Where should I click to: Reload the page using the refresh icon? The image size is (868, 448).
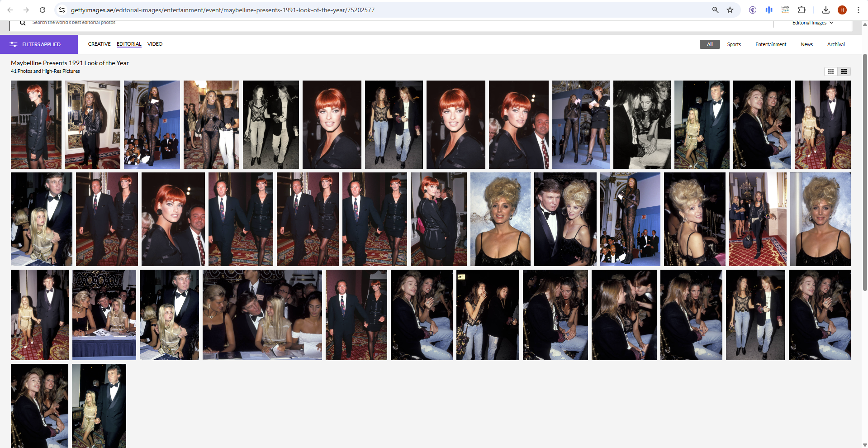43,10
